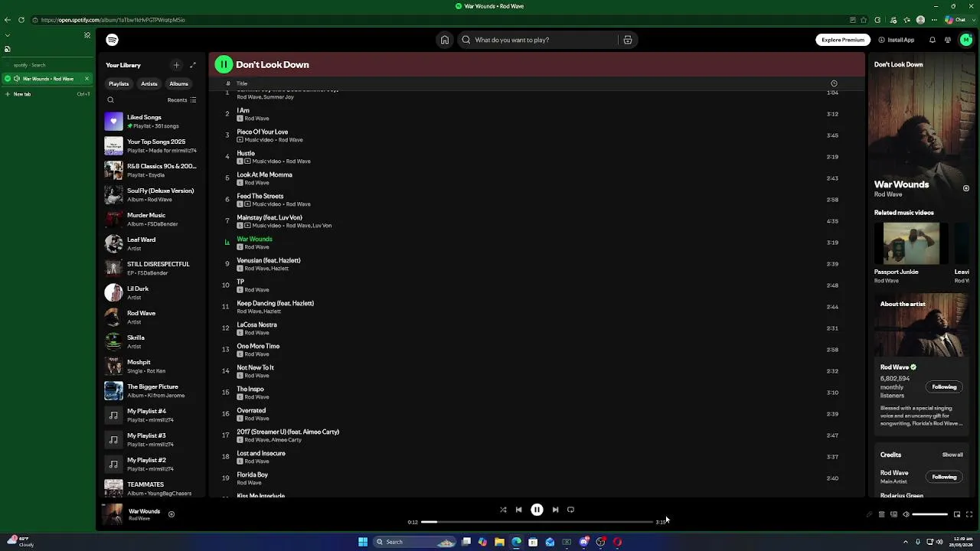Open the Queue panel
The width and height of the screenshot is (980, 551).
coord(881,514)
